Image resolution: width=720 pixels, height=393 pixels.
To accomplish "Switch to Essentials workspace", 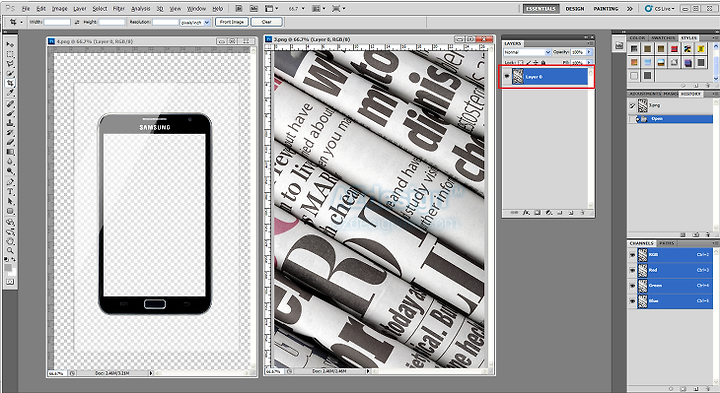I will (541, 8).
